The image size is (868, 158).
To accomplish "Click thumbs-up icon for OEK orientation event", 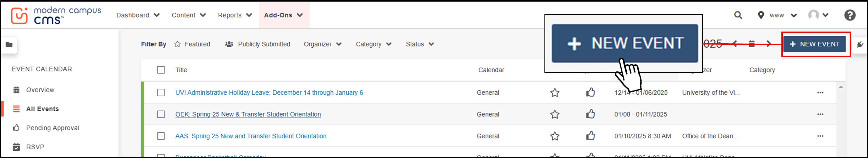I will (x=590, y=114).
